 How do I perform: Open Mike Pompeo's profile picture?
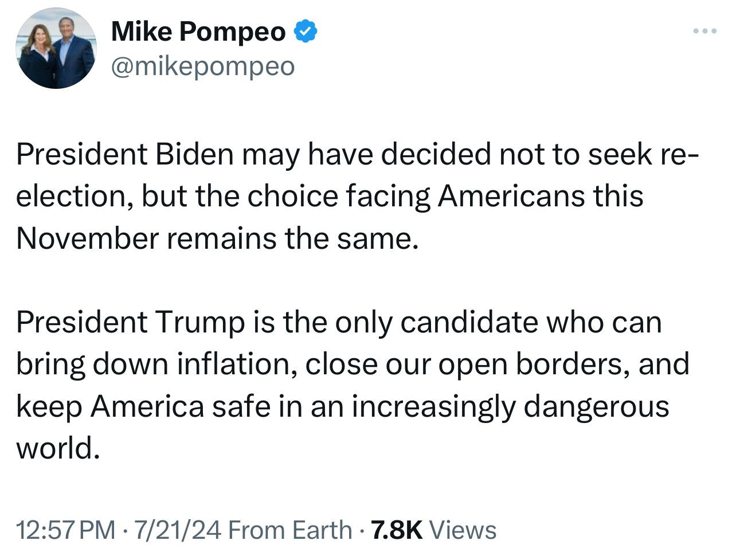point(56,48)
